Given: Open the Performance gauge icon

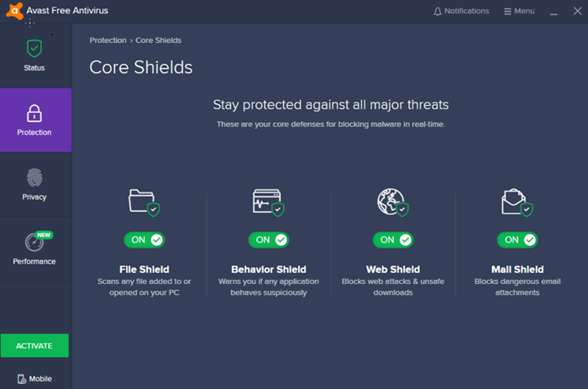Looking at the screenshot, I should 34,243.
